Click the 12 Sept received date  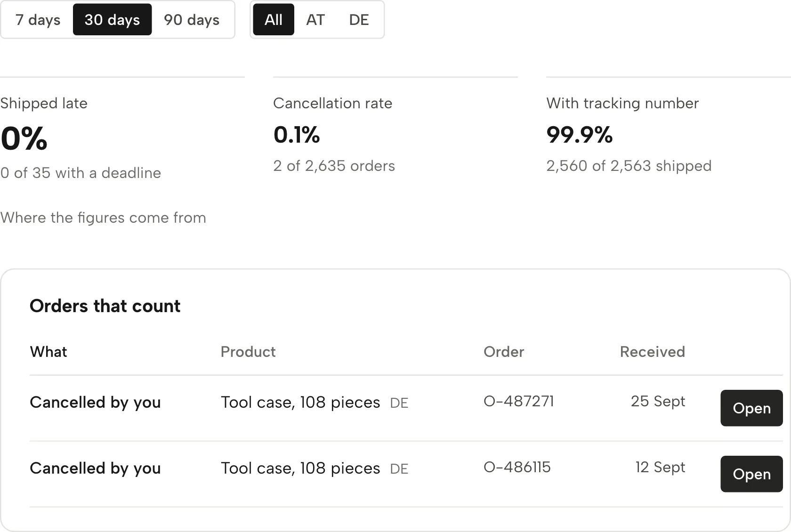pyautogui.click(x=660, y=467)
